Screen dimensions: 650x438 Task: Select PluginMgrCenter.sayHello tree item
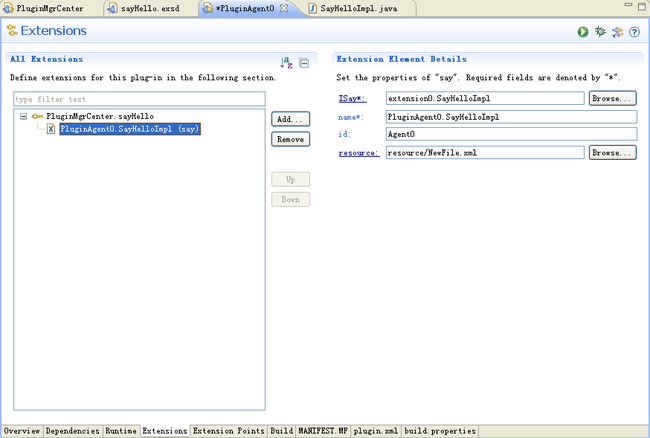(100, 116)
